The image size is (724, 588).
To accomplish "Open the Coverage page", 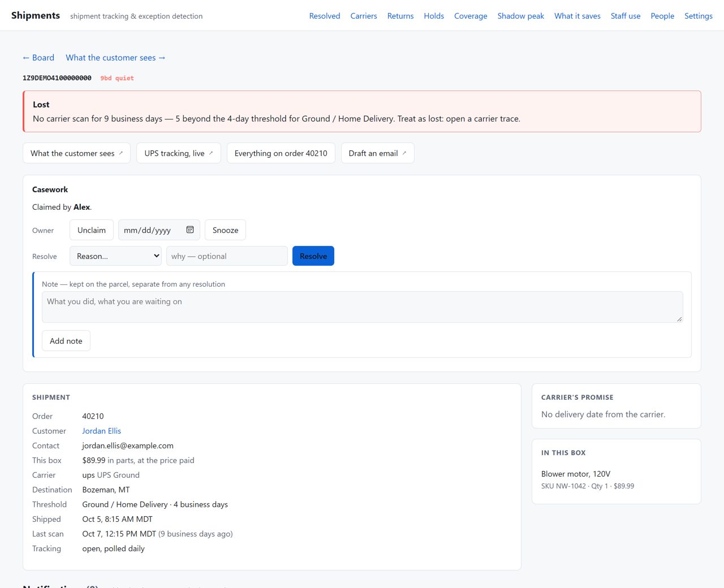I will 471,16.
